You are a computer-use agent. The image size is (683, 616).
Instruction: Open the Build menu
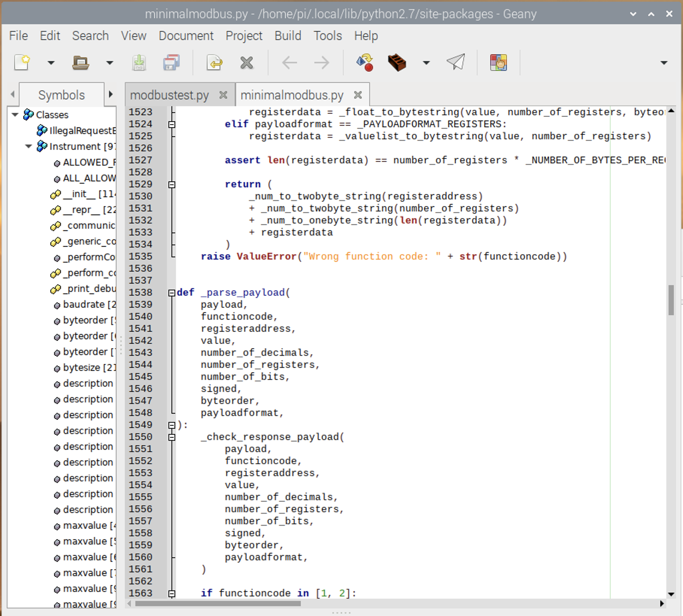[x=288, y=36]
